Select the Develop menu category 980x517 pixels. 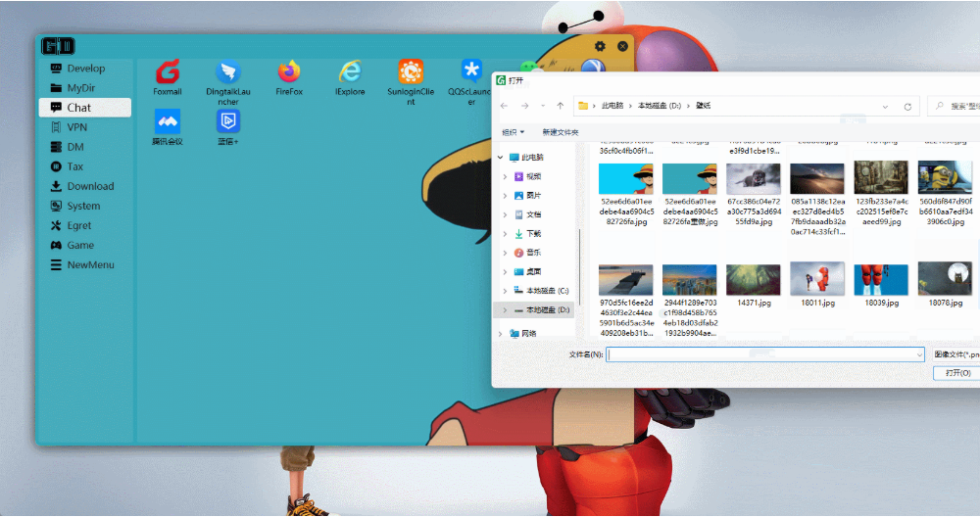pos(85,69)
